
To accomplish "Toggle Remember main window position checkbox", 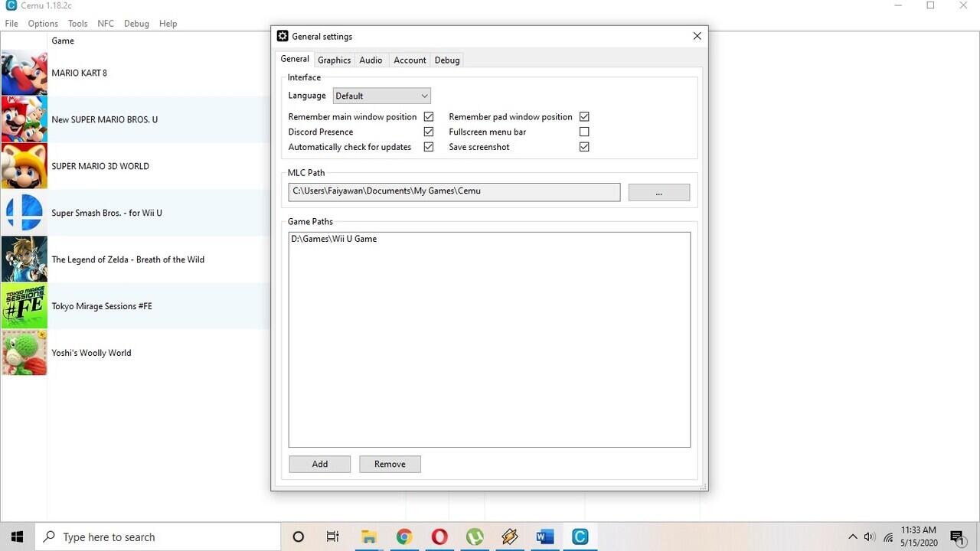I will coord(429,116).
